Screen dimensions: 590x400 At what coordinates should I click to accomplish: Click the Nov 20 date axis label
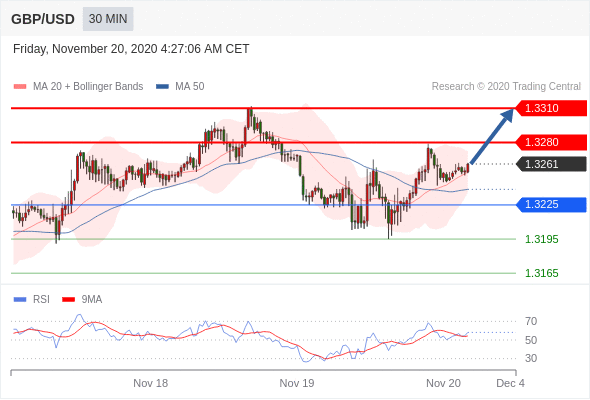click(x=443, y=383)
